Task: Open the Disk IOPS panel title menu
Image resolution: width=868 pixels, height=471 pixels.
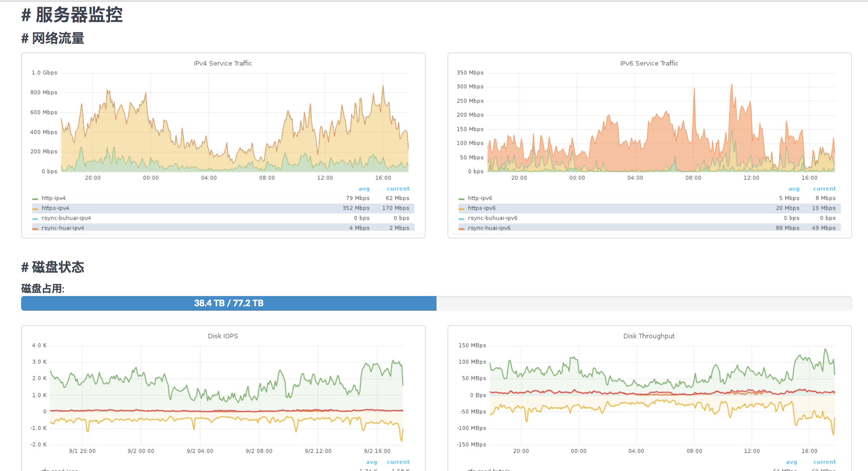Action: pos(223,336)
